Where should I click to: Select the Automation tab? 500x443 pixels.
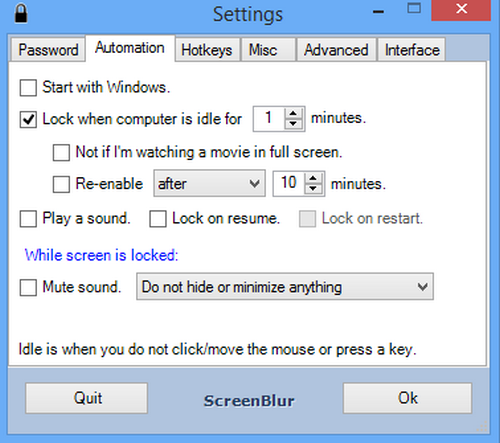coord(130,48)
